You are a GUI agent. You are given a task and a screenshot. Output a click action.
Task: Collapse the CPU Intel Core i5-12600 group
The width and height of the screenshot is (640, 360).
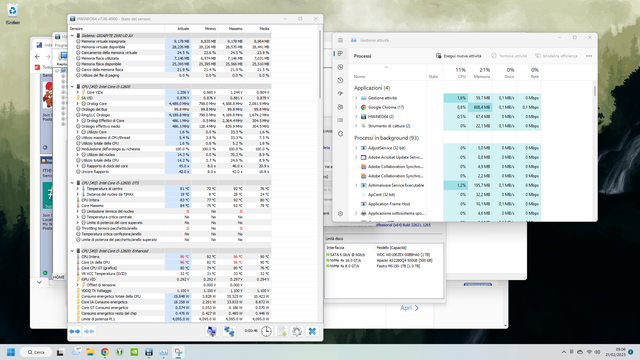[72, 87]
